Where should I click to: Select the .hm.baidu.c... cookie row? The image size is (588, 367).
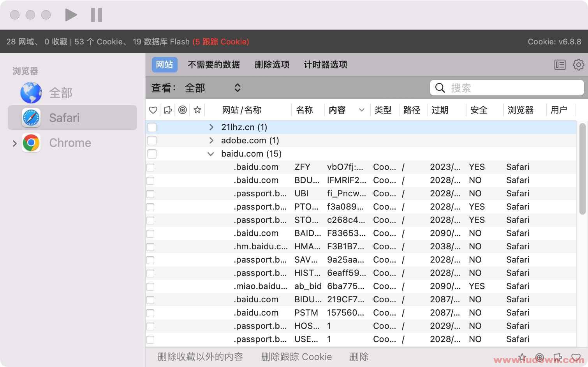(361, 247)
